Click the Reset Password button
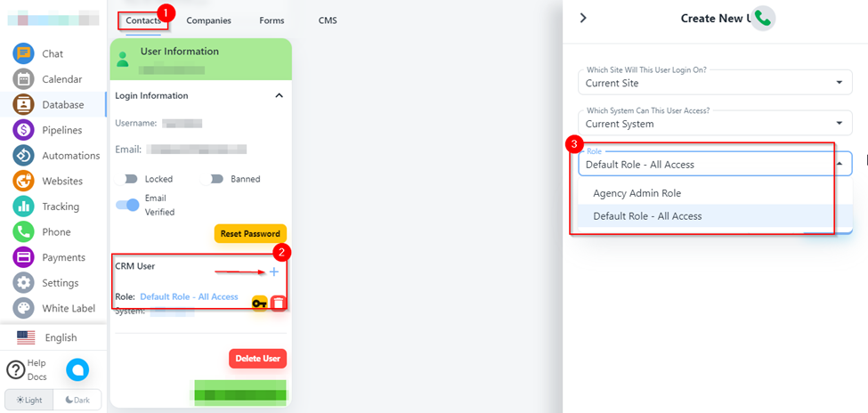Image resolution: width=868 pixels, height=413 pixels. (x=250, y=233)
